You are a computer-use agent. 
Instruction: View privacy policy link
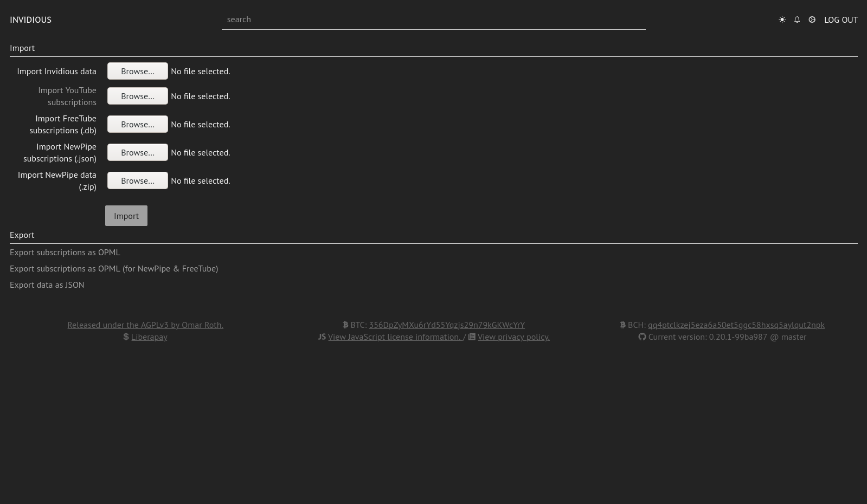tap(513, 337)
